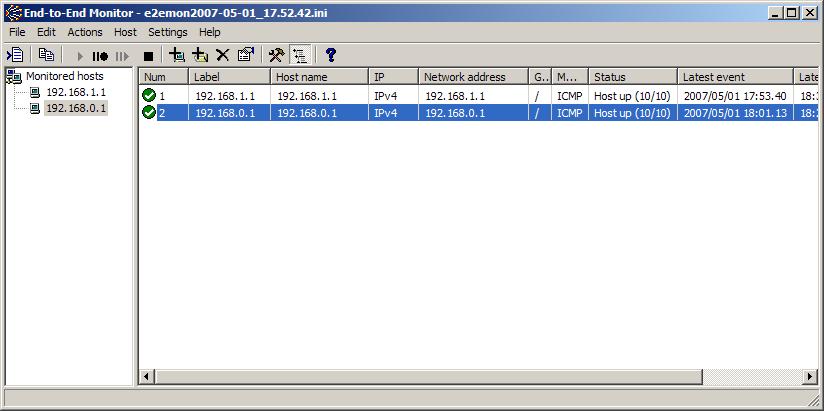Click the Label cell 192.168.0.1 in row 2
The height and width of the screenshot is (411, 824).
(x=225, y=113)
